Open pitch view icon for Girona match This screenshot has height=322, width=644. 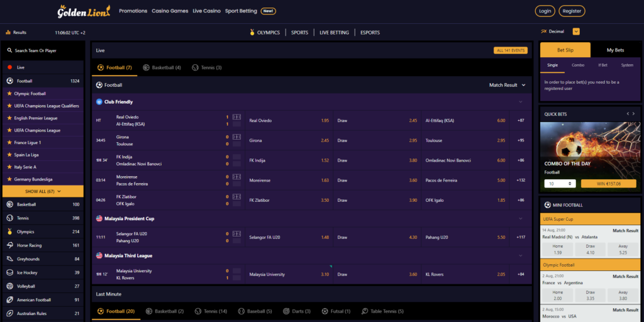(236, 136)
